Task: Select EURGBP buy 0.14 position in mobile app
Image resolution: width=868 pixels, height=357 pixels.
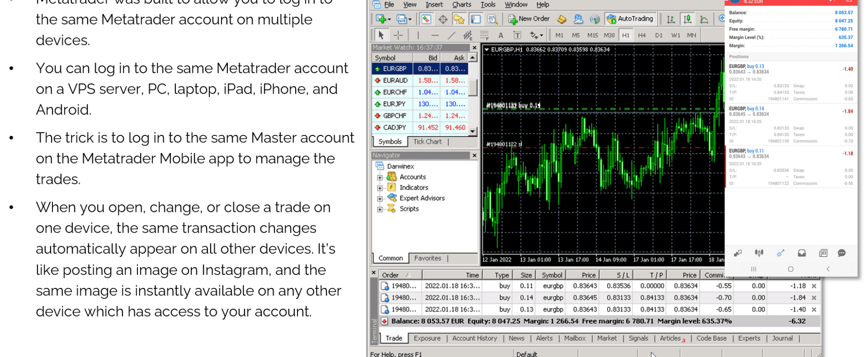Action: (791, 125)
